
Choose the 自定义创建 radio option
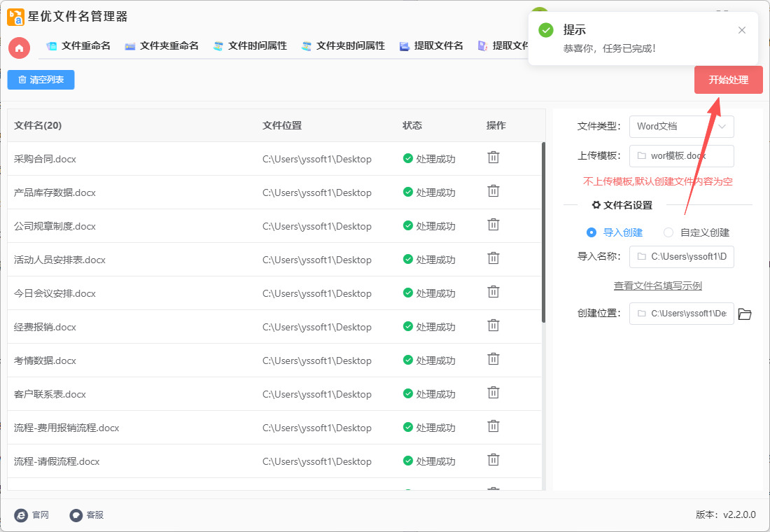pos(668,232)
